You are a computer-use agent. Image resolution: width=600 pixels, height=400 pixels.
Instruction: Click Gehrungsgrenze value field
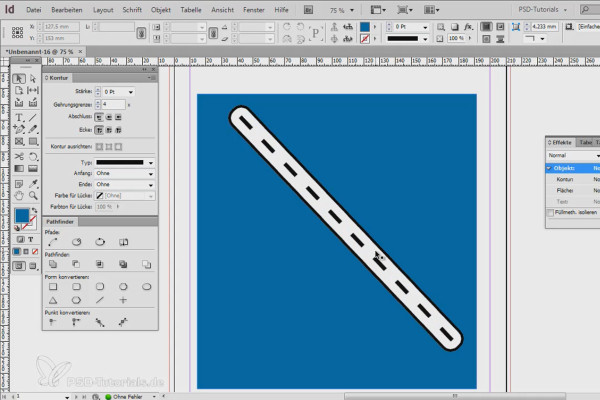(x=113, y=104)
